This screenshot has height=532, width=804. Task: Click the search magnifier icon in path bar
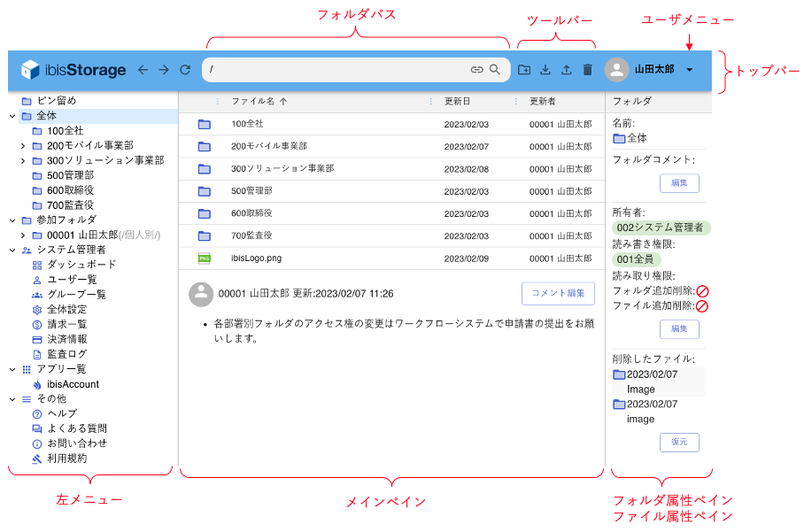pyautogui.click(x=495, y=70)
